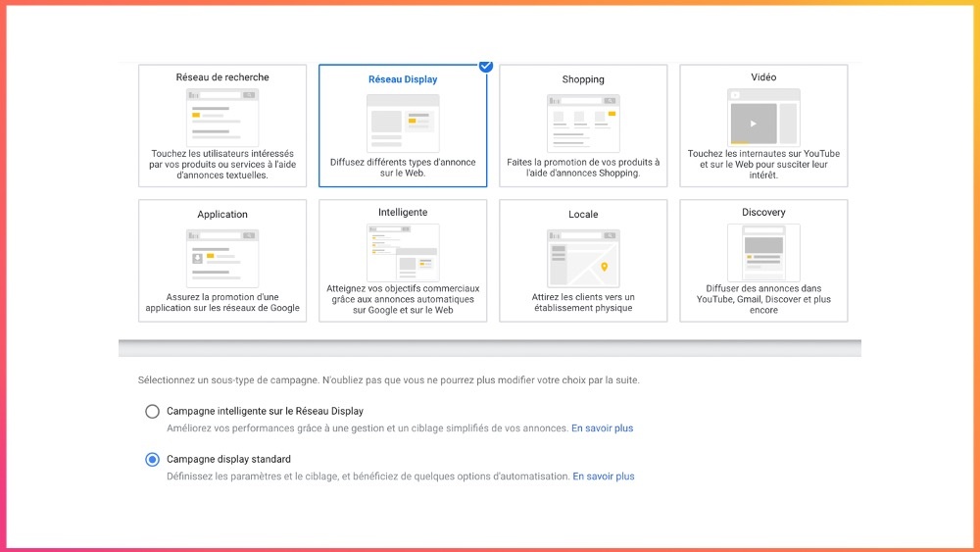Image resolution: width=980 pixels, height=552 pixels.
Task: Open En savoir plus link for display standard
Action: pyautogui.click(x=603, y=477)
